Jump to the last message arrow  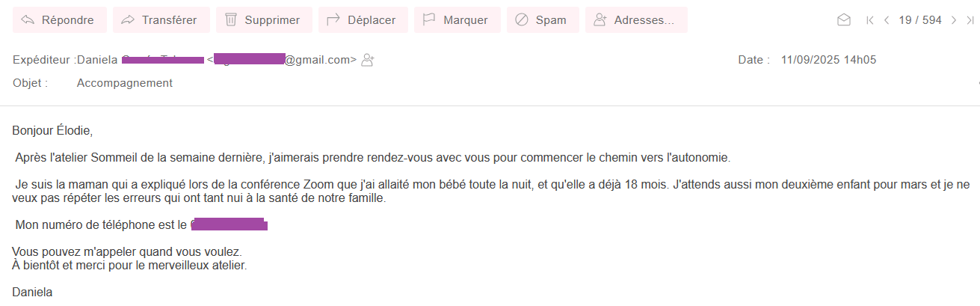(x=970, y=20)
